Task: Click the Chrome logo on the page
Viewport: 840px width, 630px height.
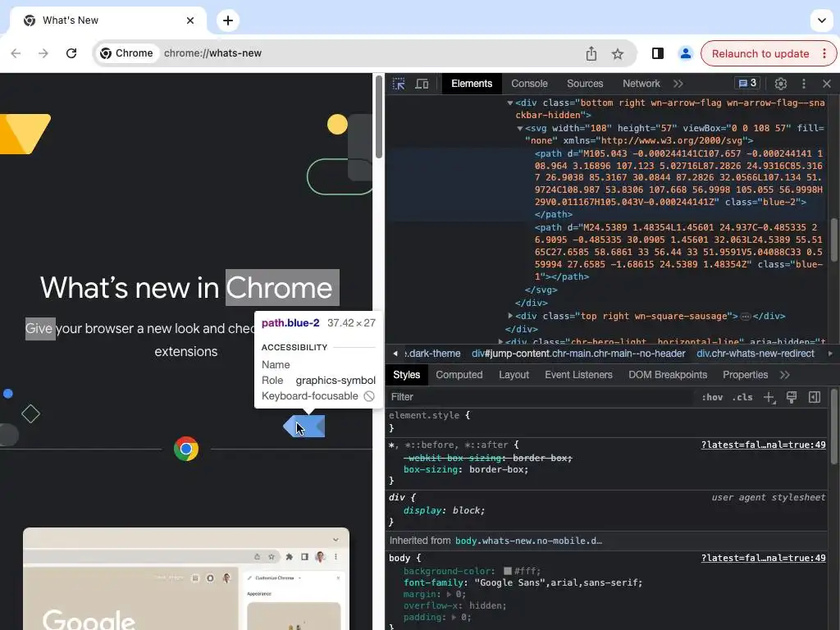Action: point(186,449)
